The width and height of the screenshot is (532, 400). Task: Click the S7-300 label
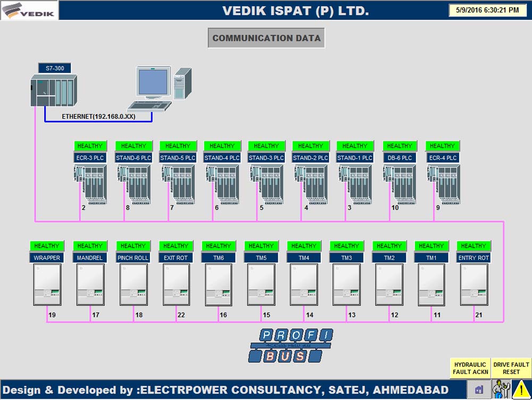click(x=55, y=68)
